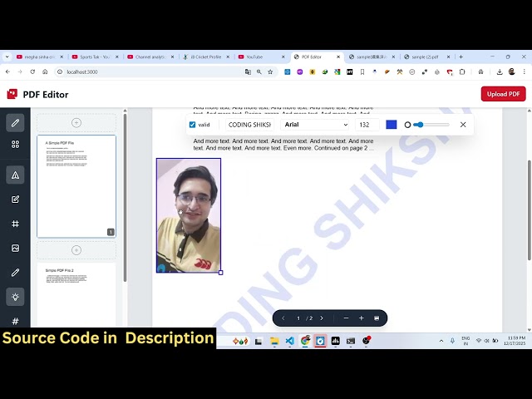Open terminal app from taskbar
532x399 pixels.
coord(351,341)
